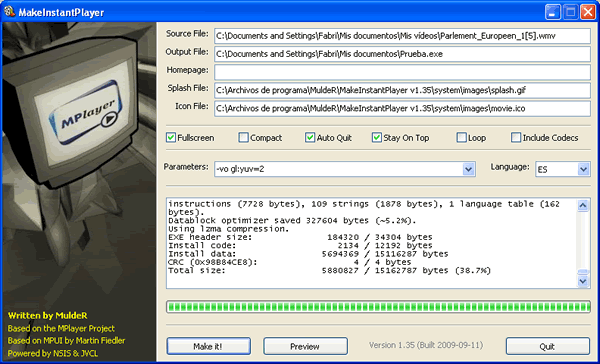Click the Quit button
Viewport: 600px width, 364px height.
tap(548, 346)
